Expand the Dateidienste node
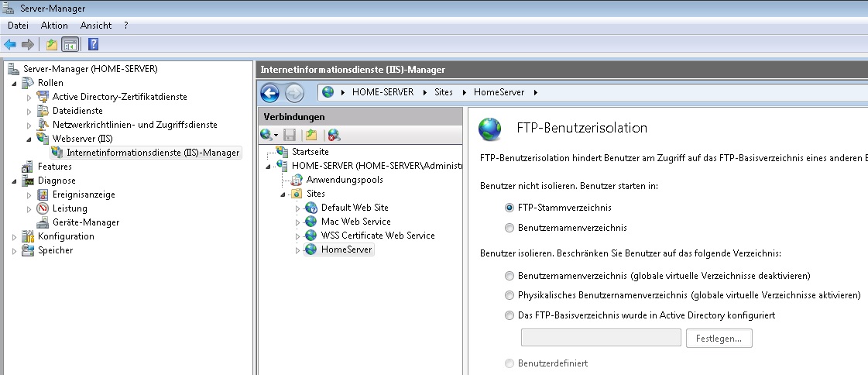 (29, 111)
